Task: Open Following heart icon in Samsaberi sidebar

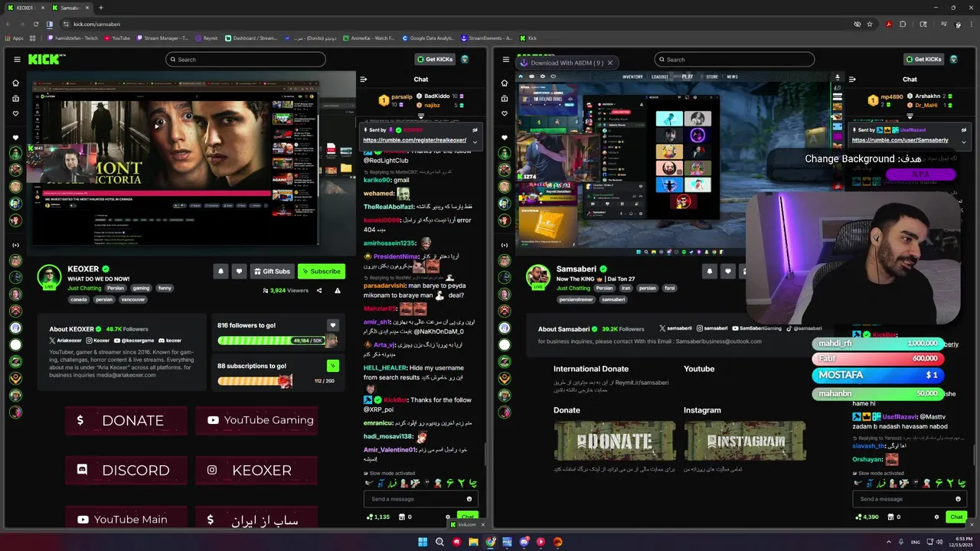Action: pos(505,113)
